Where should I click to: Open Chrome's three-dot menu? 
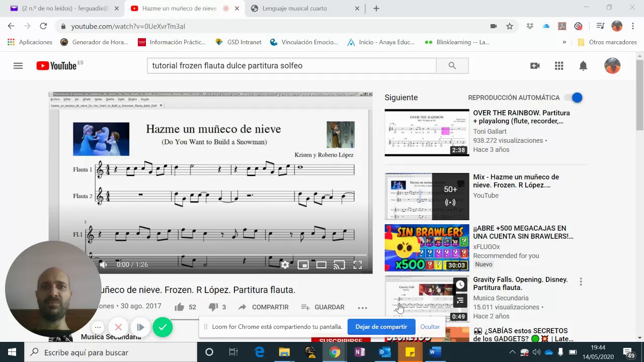(x=633, y=26)
